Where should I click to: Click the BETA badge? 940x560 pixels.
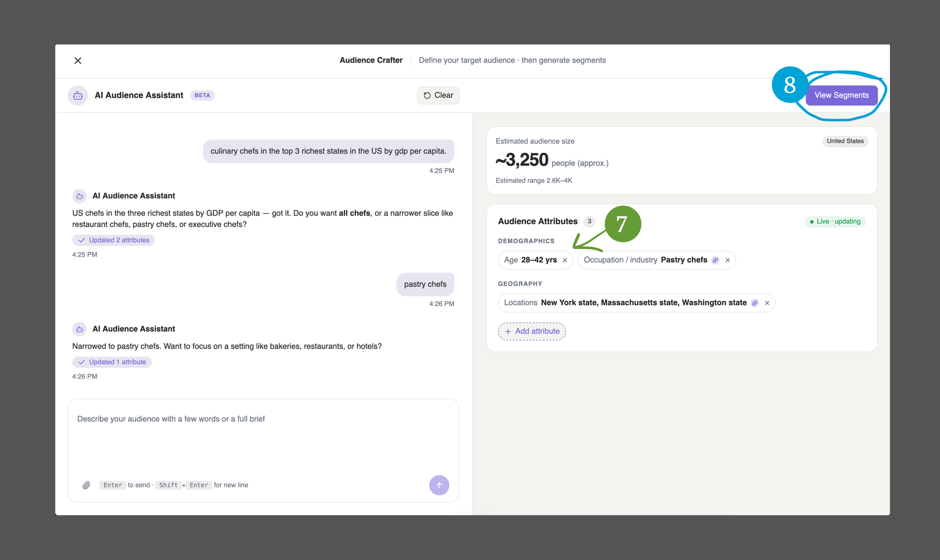coord(202,95)
